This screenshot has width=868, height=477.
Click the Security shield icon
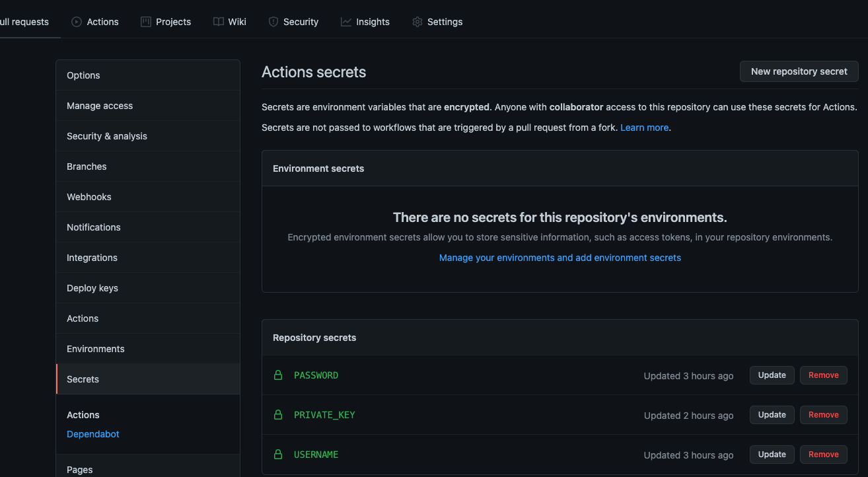pyautogui.click(x=273, y=22)
